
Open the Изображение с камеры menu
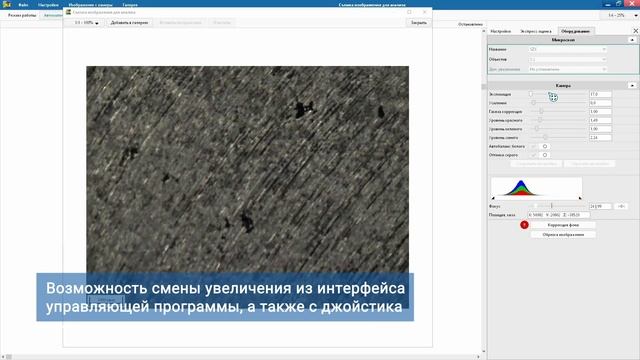click(x=90, y=5)
